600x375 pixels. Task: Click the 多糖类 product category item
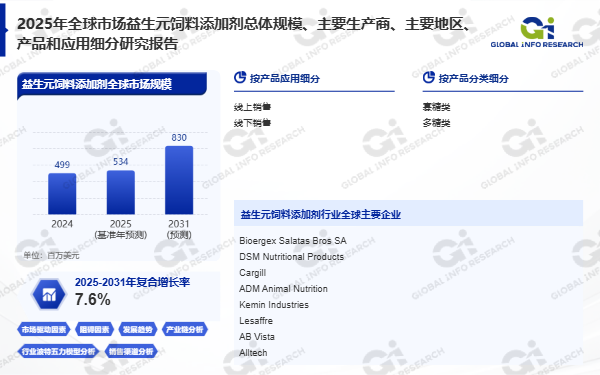(436, 123)
